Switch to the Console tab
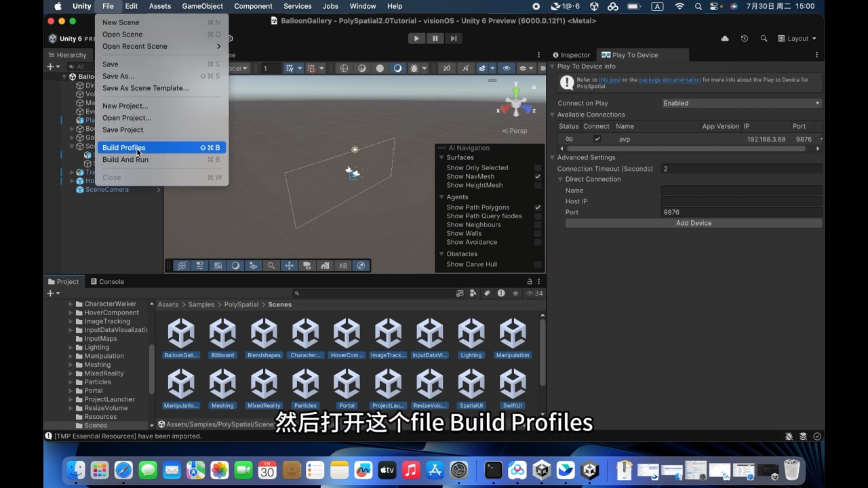 [x=106, y=281]
